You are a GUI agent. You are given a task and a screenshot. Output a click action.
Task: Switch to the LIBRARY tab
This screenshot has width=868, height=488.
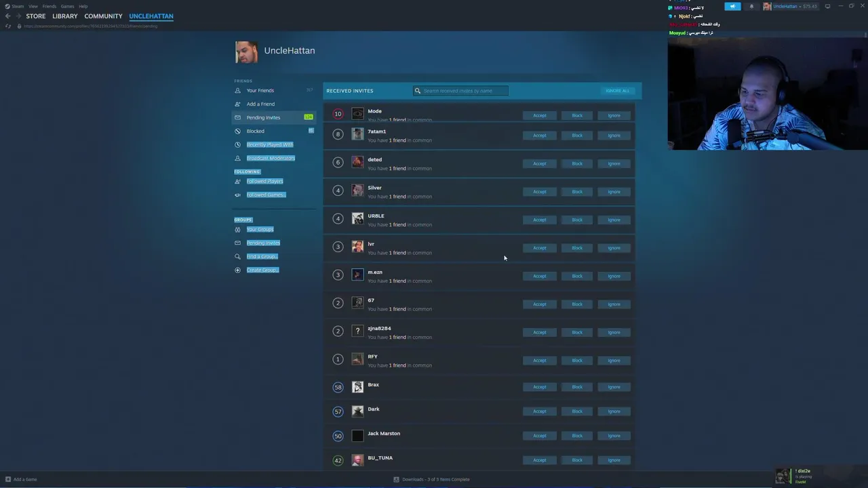coord(65,16)
